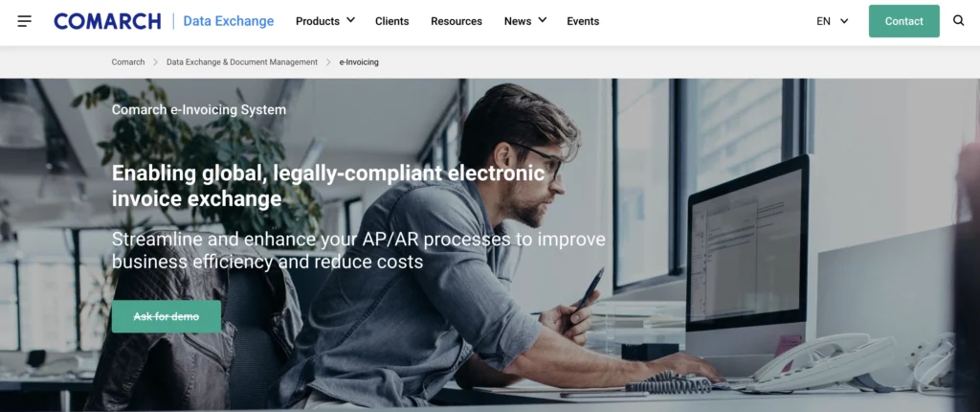The image size is (980, 412).
Task: Click the green Contact button
Action: coord(903,21)
